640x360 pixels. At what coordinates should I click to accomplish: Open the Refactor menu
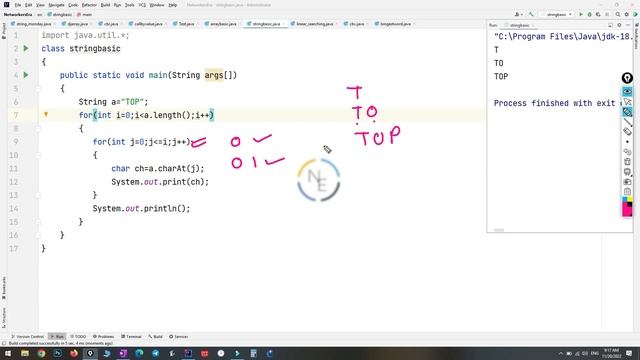[x=89, y=5]
